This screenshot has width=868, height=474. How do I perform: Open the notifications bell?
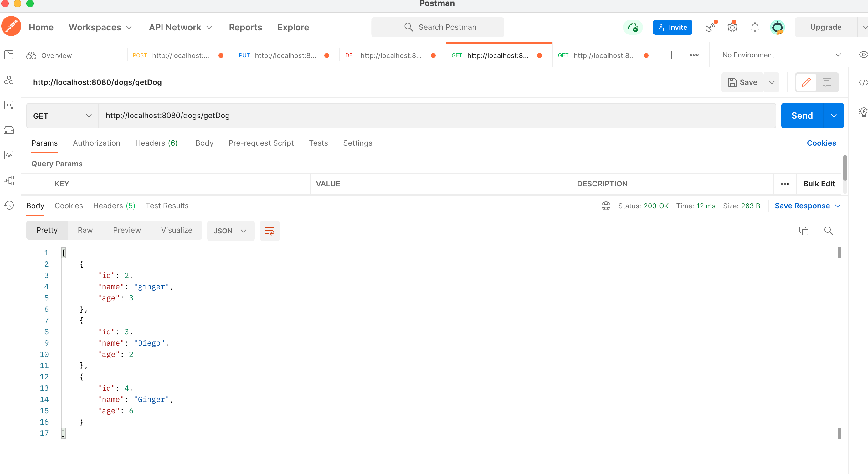755,27
